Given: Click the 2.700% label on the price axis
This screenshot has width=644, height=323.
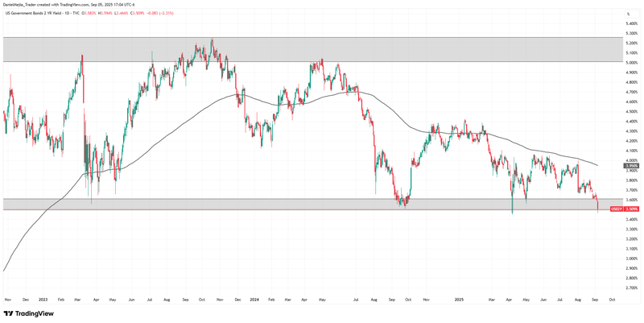Looking at the screenshot, I should click(x=630, y=287).
